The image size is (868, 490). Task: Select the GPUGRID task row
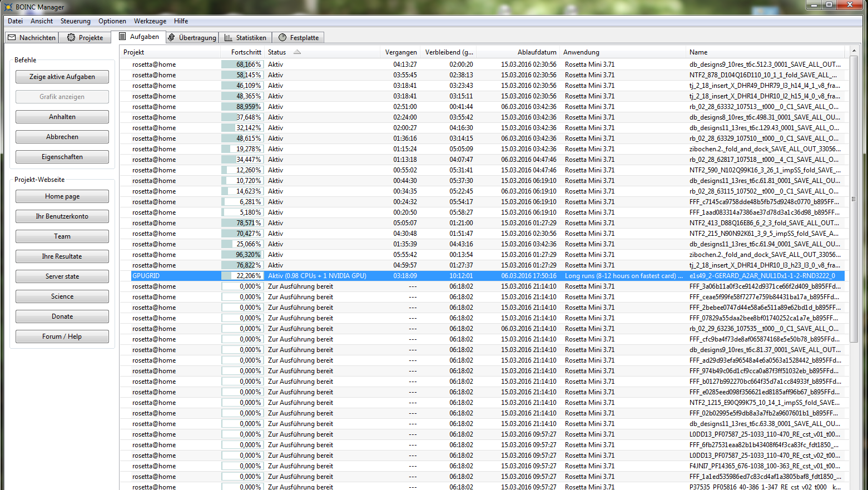tap(482, 276)
